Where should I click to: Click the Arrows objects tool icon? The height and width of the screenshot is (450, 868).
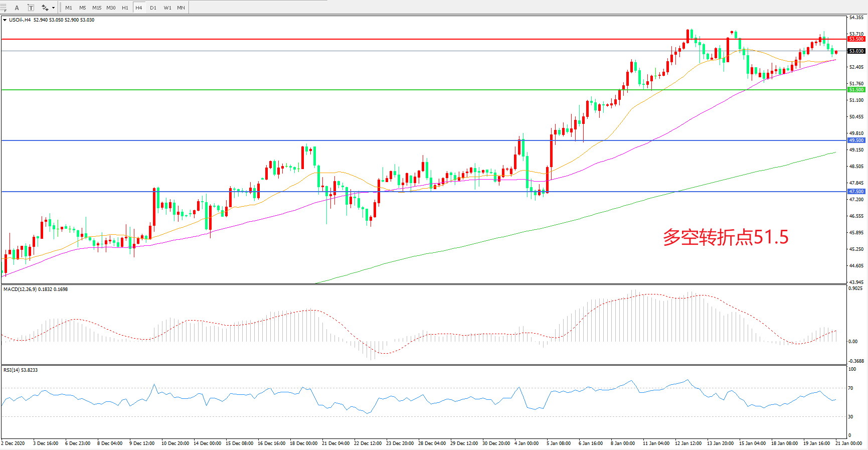point(45,8)
